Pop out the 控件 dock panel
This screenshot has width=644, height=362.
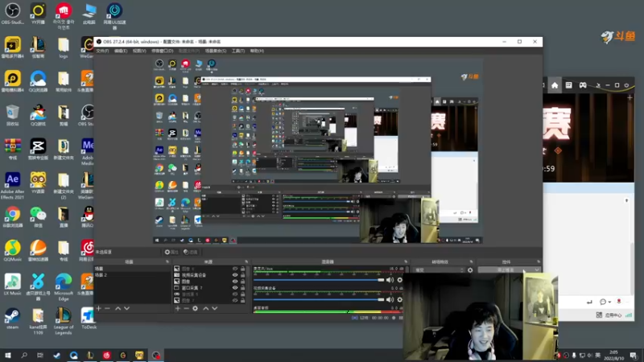tap(539, 261)
